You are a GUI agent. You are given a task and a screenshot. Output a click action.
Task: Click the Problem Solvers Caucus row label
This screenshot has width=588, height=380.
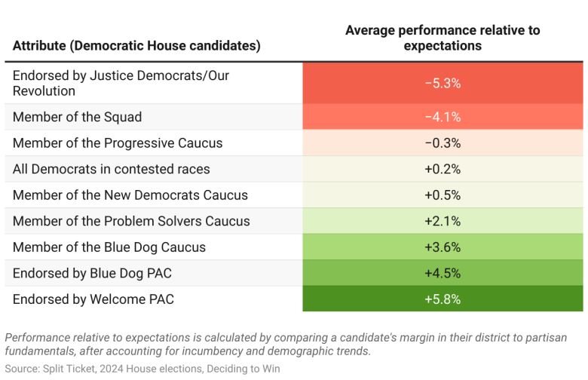click(131, 221)
